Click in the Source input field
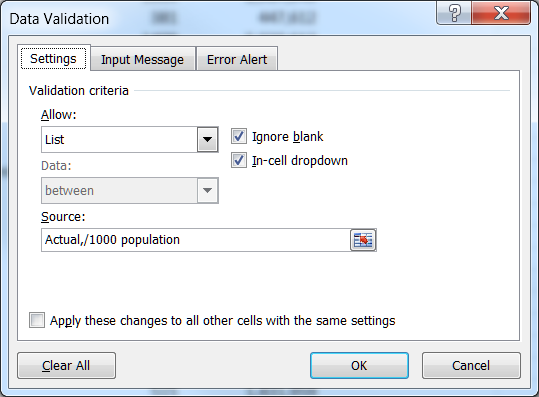539x397 pixels. click(x=195, y=240)
